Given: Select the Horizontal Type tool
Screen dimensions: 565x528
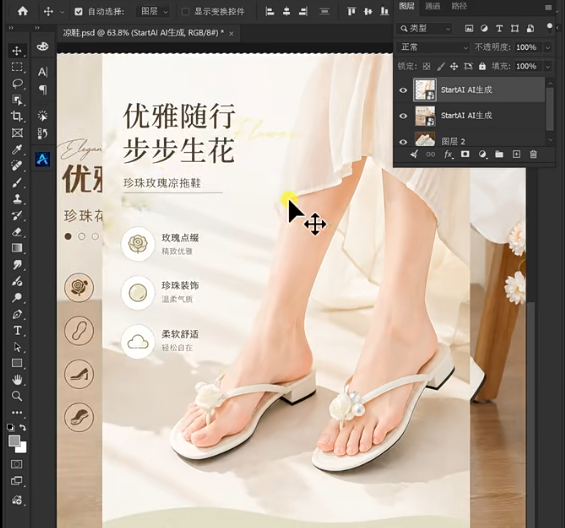Looking at the screenshot, I should point(17,330).
